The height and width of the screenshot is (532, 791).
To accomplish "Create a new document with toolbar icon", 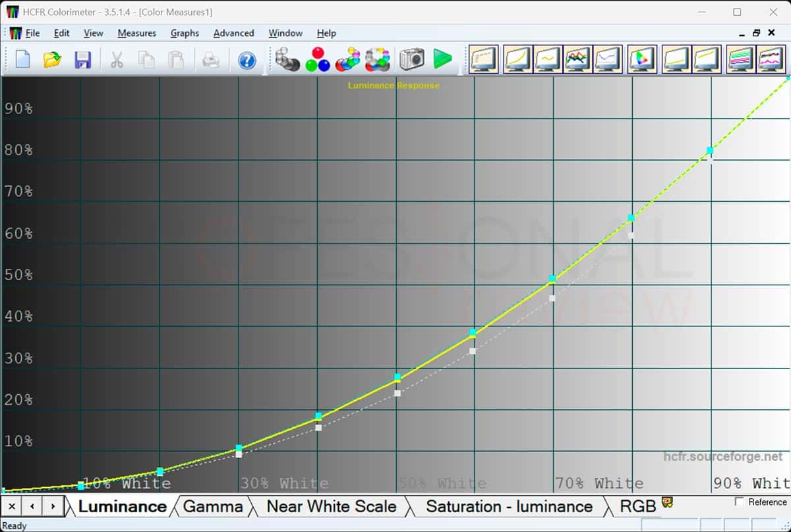I will (x=23, y=59).
